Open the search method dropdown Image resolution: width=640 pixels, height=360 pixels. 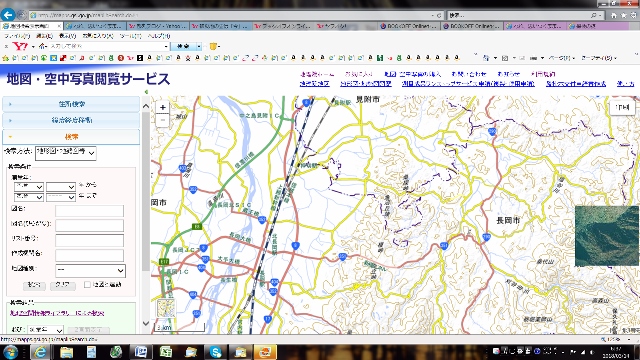click(66, 153)
